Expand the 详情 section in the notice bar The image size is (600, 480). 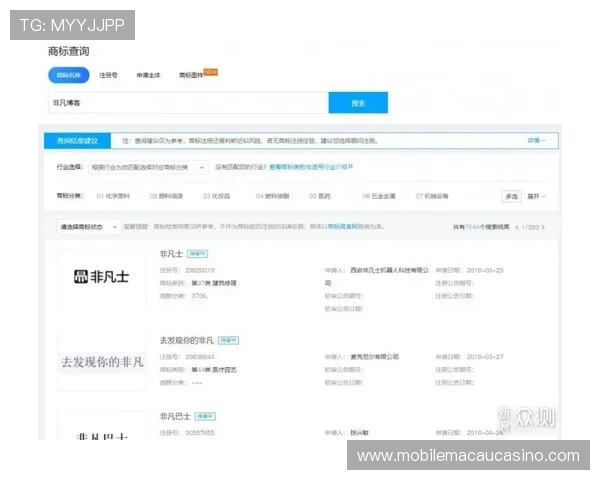[x=536, y=140]
